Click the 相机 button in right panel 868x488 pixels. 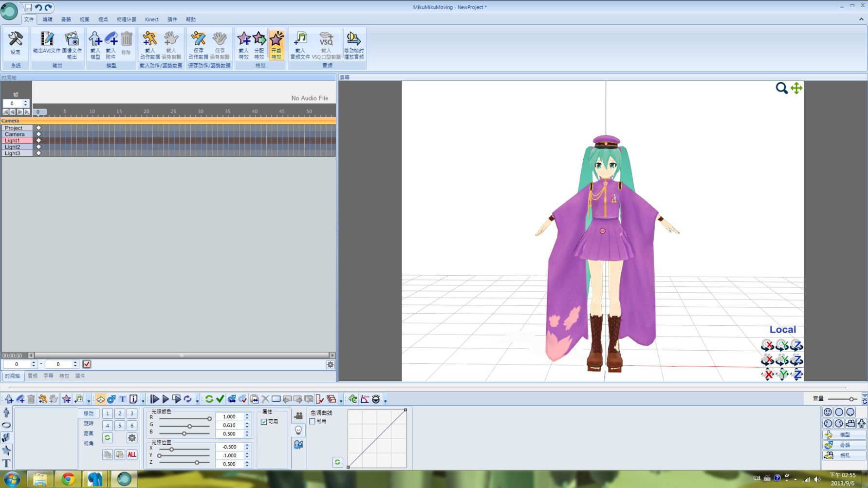point(845,455)
